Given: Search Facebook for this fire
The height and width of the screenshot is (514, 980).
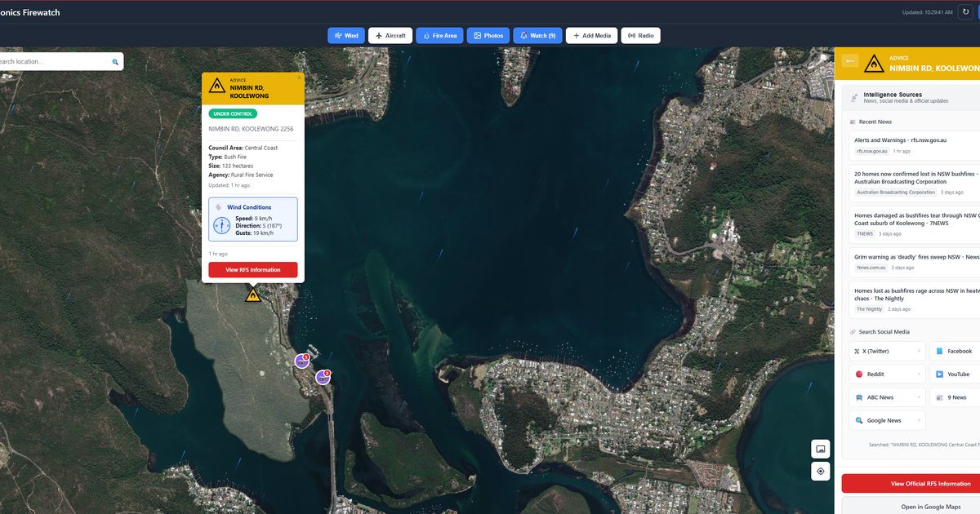Looking at the screenshot, I should point(955,351).
